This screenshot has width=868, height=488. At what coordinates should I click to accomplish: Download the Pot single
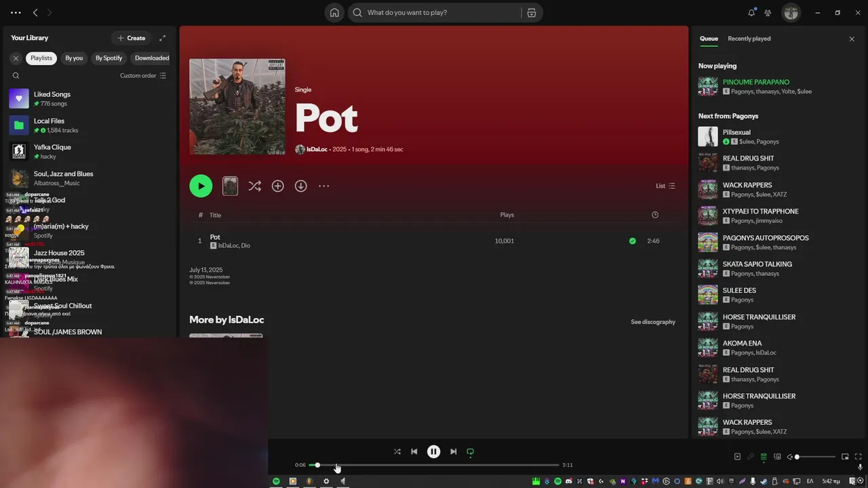301,186
